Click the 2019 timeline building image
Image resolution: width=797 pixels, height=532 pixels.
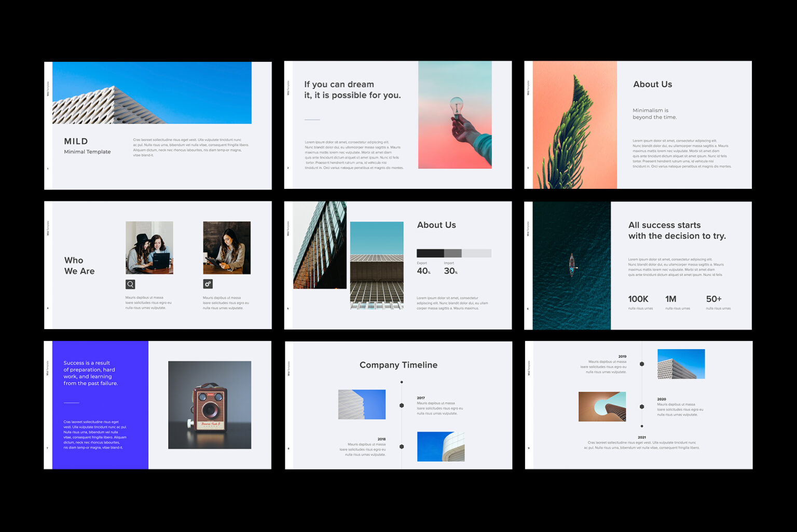[x=681, y=364]
